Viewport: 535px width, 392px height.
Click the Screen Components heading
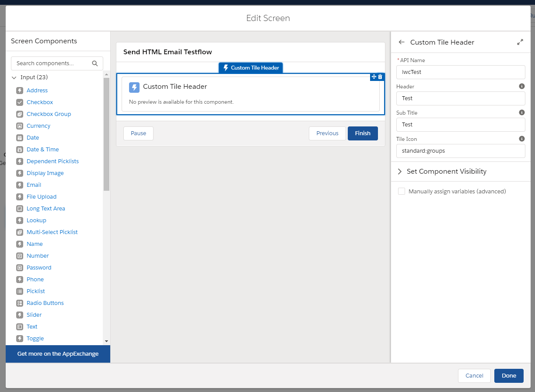44,41
